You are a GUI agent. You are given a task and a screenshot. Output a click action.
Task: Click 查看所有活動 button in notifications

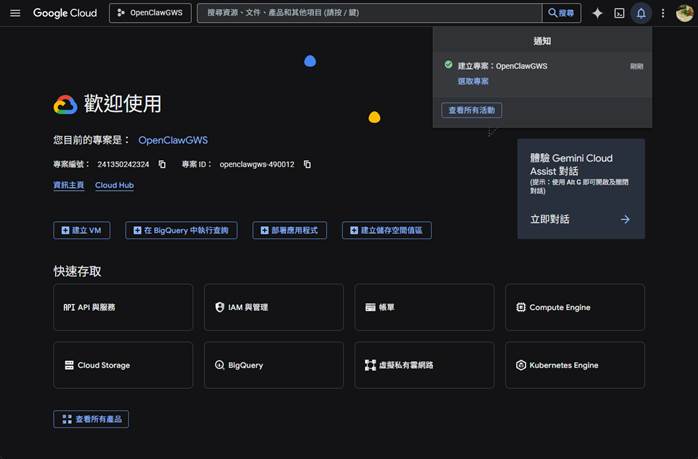pyautogui.click(x=471, y=110)
